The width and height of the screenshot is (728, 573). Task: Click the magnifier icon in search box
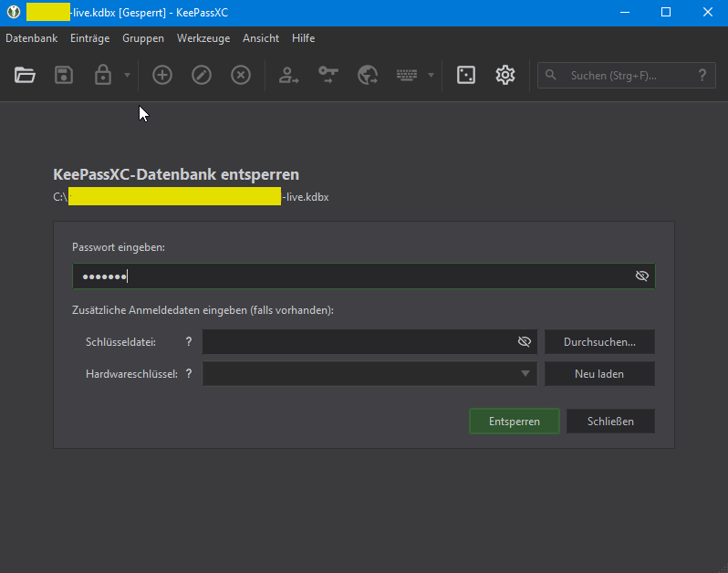[551, 75]
